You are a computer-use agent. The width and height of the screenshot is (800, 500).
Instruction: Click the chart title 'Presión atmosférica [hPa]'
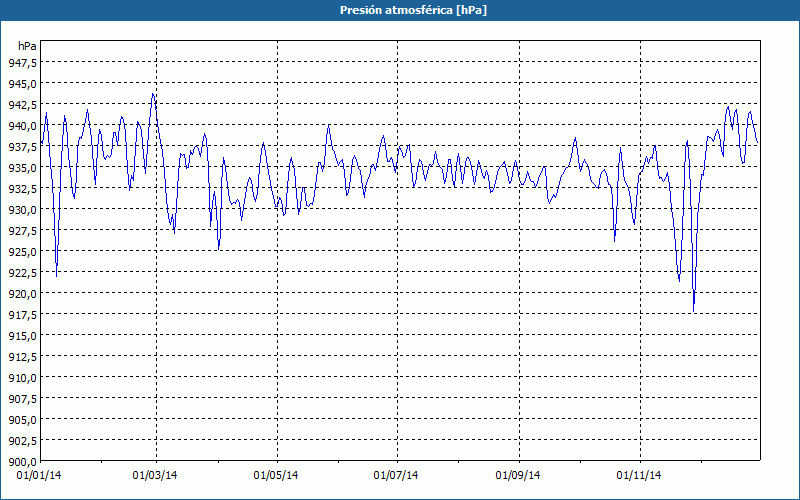click(x=413, y=10)
